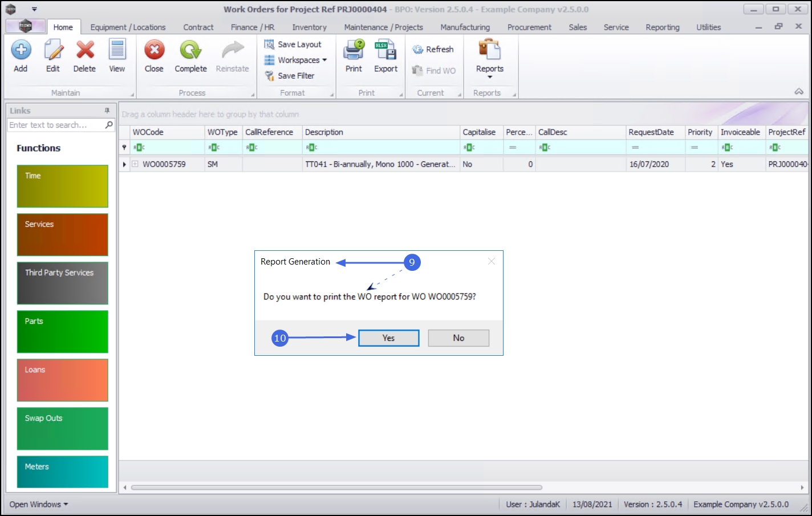Open the Third Party Services tile
This screenshot has height=516, width=812.
tap(63, 283)
